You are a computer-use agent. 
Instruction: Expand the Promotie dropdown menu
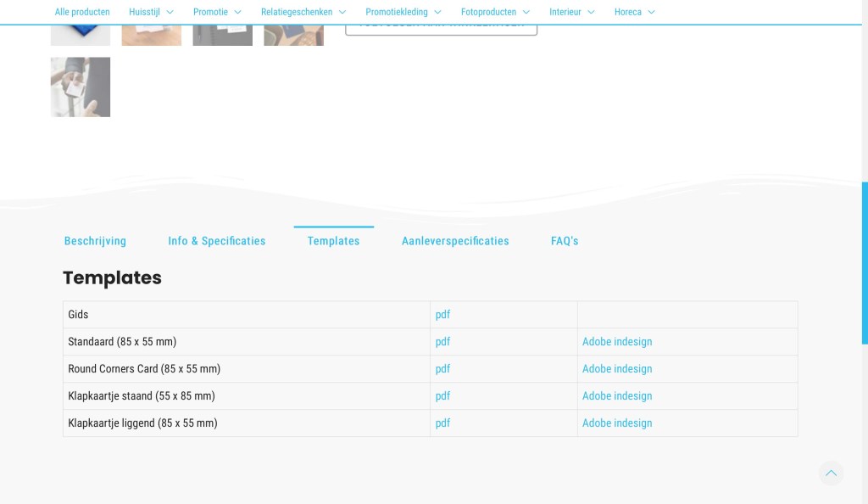(217, 12)
